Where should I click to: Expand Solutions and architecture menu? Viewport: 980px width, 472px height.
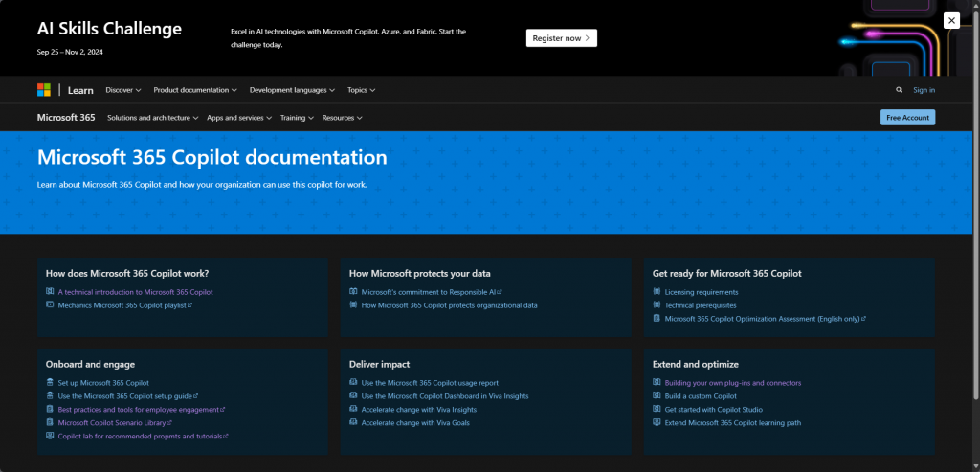click(x=152, y=118)
